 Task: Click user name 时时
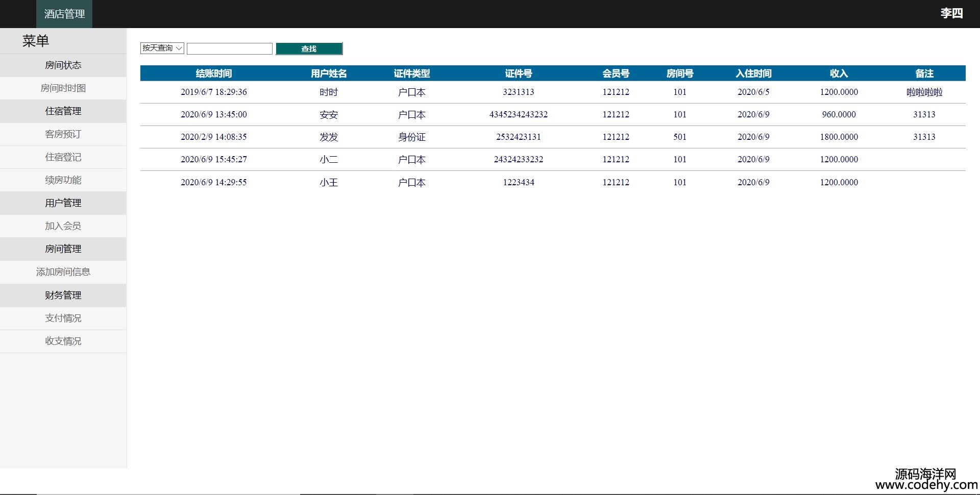tap(329, 92)
